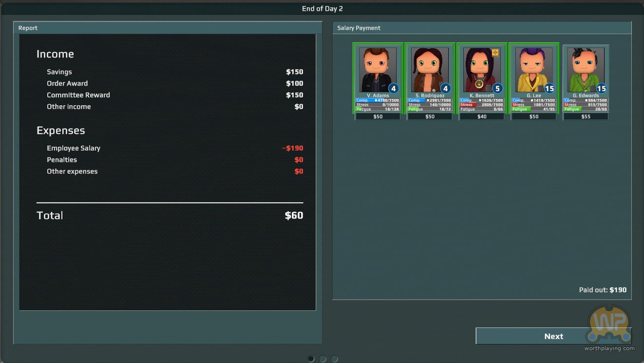Click V. Adams' level 4 badge
The width and height of the screenshot is (644, 363).
[x=393, y=89]
